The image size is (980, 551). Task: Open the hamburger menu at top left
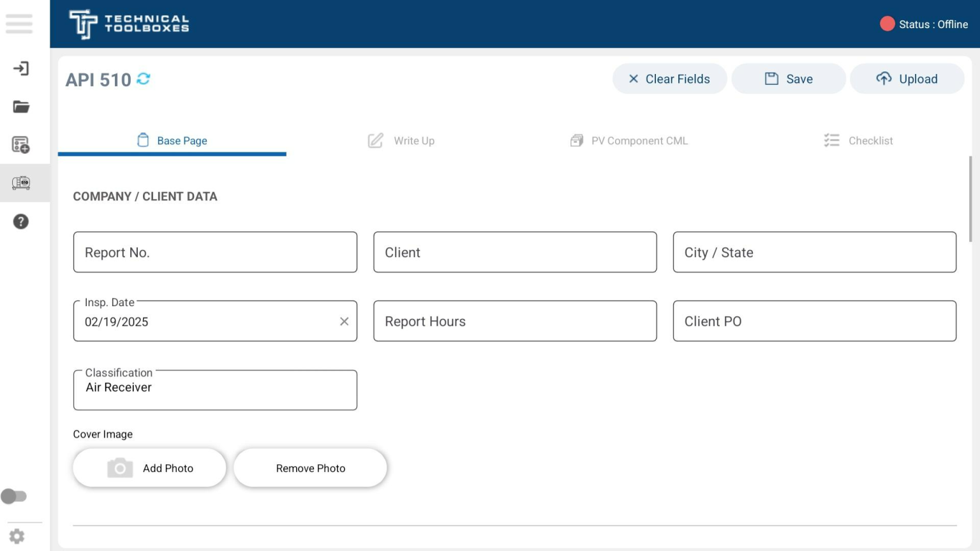(19, 24)
